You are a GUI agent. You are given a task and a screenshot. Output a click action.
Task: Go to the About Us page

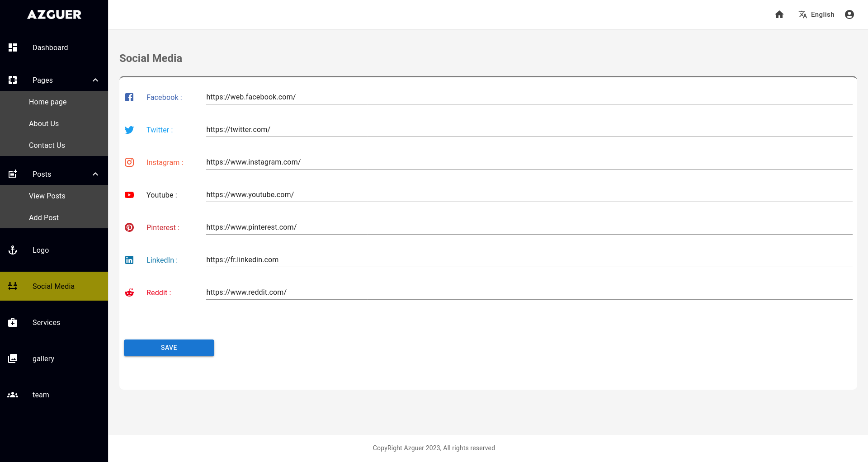[44, 123]
